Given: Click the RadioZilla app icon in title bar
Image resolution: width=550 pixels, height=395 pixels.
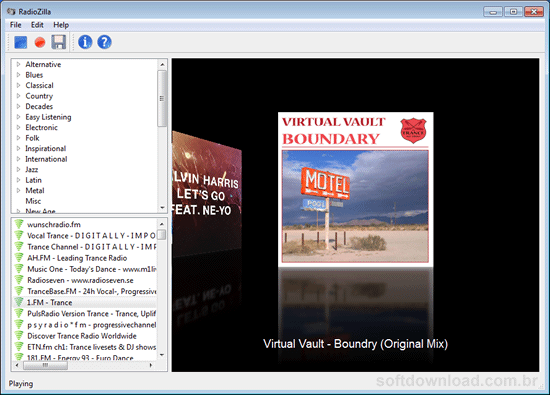Looking at the screenshot, I should tap(11, 12).
